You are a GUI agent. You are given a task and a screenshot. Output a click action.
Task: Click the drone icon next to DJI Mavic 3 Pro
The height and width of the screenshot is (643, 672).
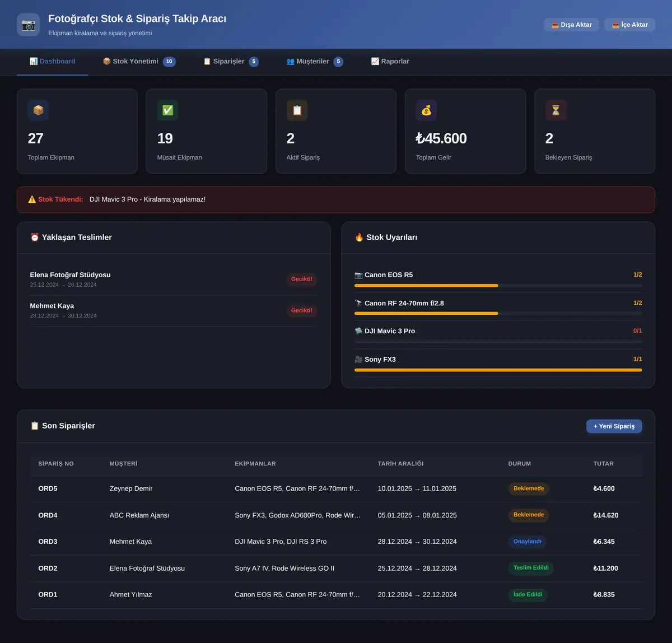coord(358,331)
